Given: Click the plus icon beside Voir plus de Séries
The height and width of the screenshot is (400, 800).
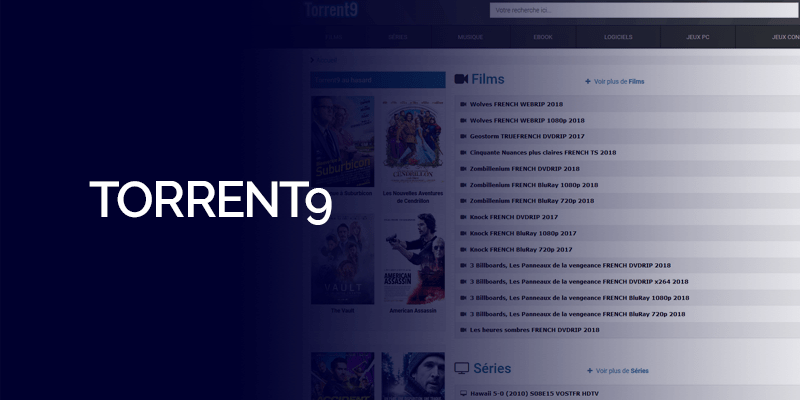Looking at the screenshot, I should (590, 371).
